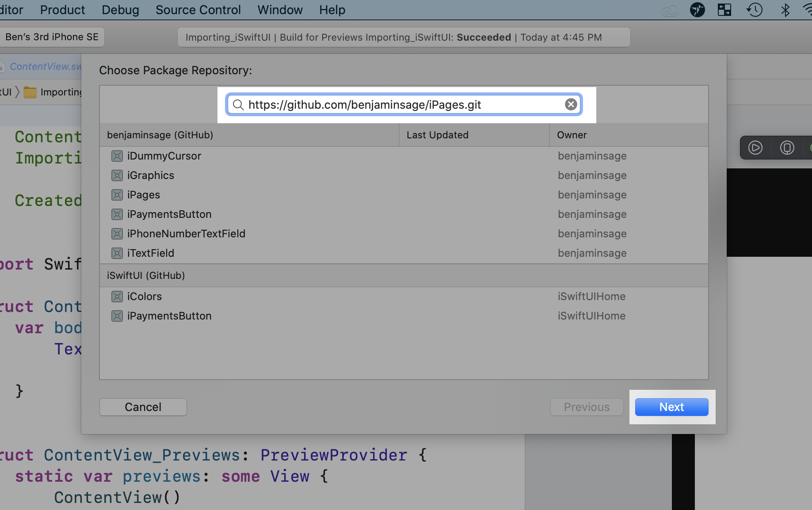Select the iPhoneNumberTextField repository

click(404, 234)
